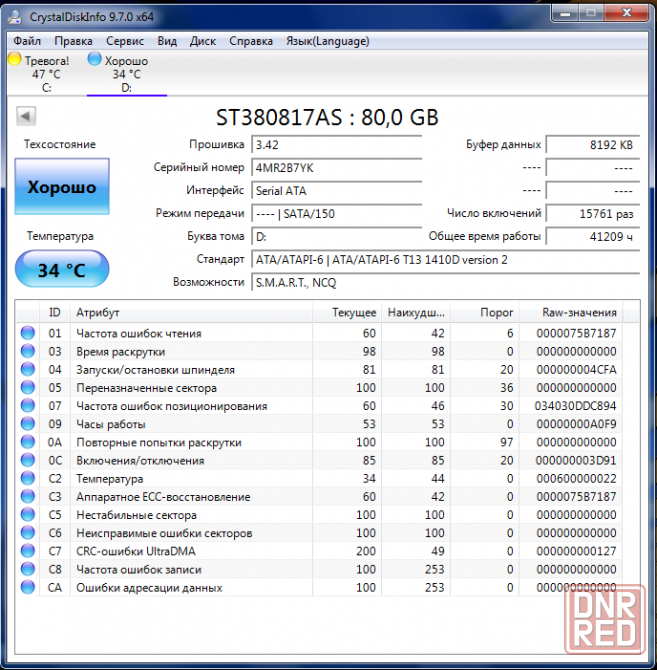Screen dimensions: 657x670
Task: Open the Файл menu
Action: [x=27, y=41]
